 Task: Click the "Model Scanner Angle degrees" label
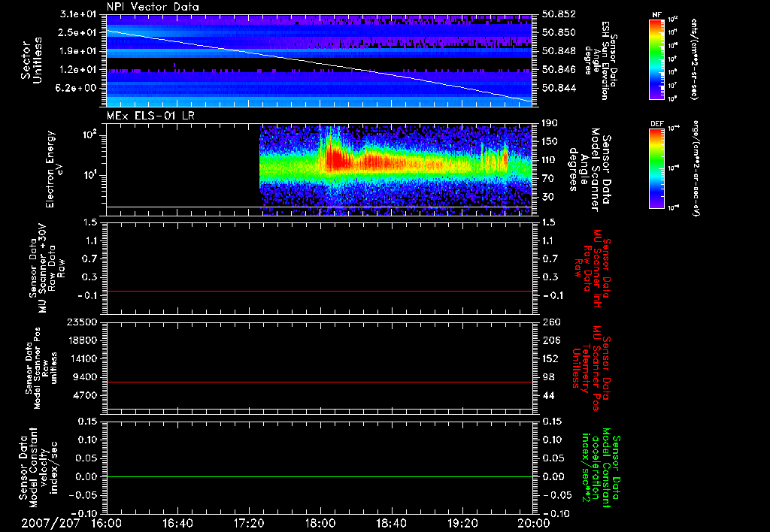pos(590,170)
